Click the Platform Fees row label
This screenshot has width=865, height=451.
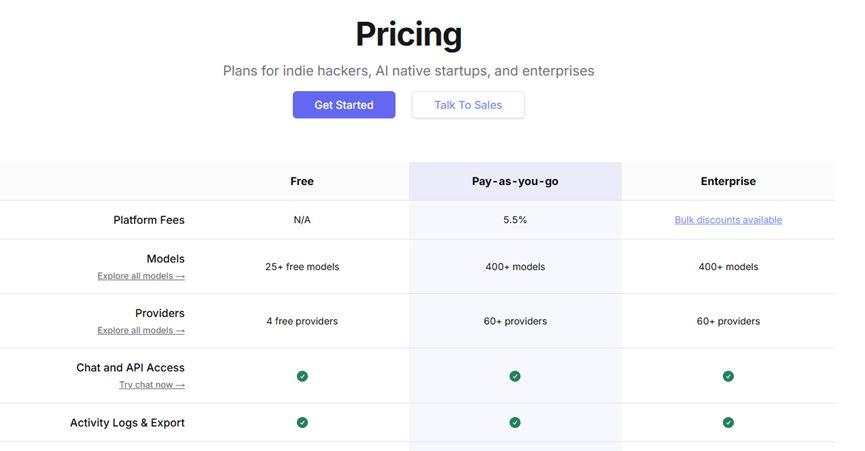(x=149, y=219)
